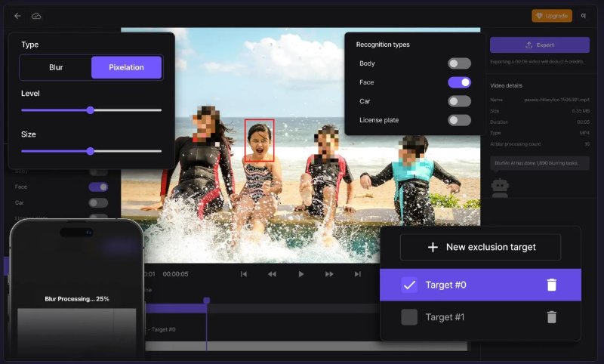
Task: Disable Face recognition switch in popup
Action: (459, 82)
